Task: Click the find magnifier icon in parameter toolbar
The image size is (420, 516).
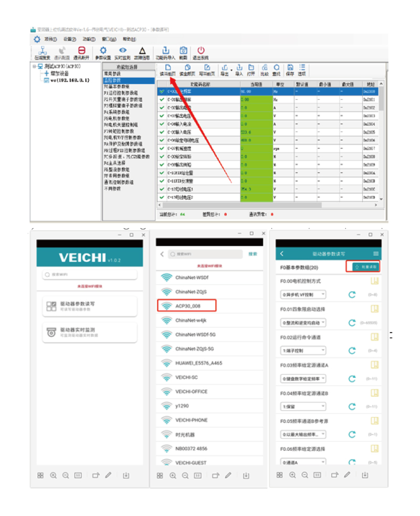Action: [277, 67]
